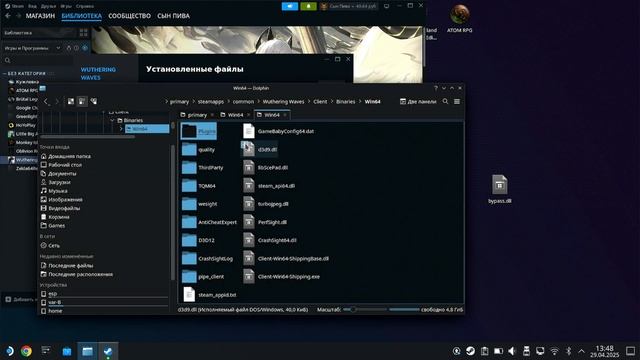Open Рабочий стол in Places
The image size is (640, 360).
click(61, 164)
